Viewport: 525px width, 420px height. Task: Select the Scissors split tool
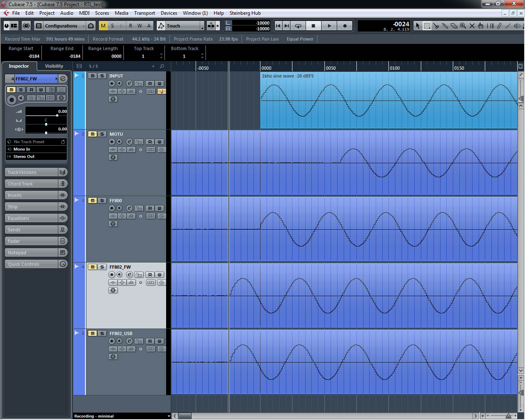pyautogui.click(x=436, y=26)
